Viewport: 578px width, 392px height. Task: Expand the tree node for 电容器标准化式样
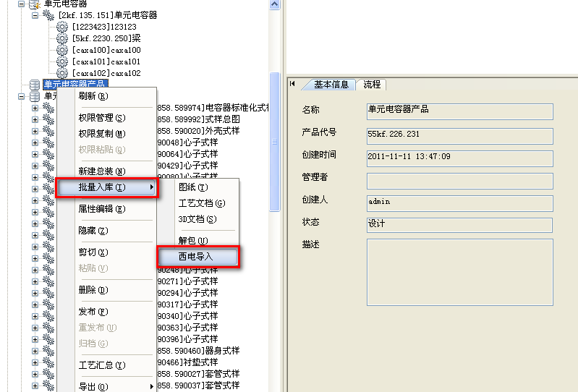click(x=35, y=108)
